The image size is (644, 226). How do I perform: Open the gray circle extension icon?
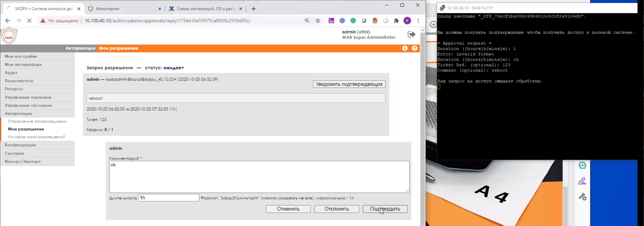(364, 21)
